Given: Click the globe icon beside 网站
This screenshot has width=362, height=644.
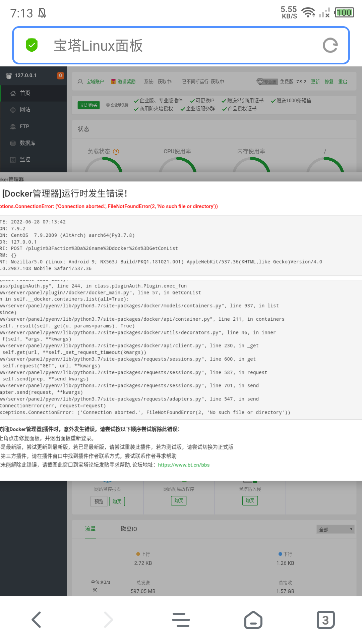Looking at the screenshot, I should [13, 110].
